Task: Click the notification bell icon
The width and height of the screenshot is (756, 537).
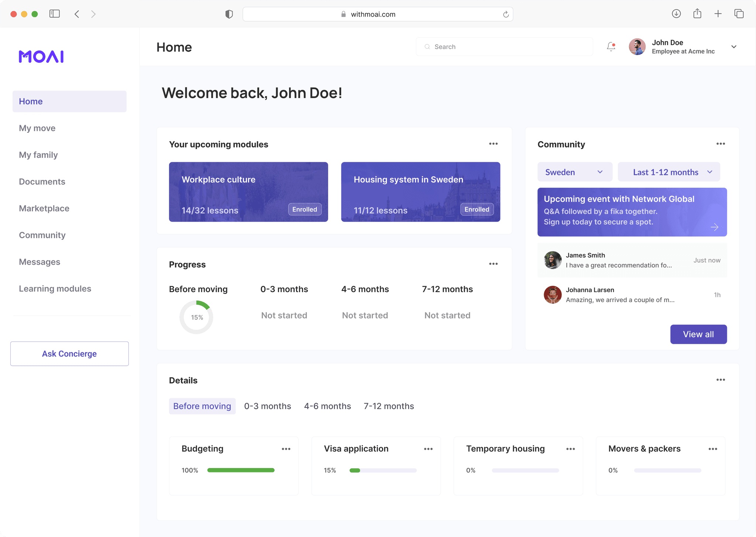Action: tap(611, 46)
